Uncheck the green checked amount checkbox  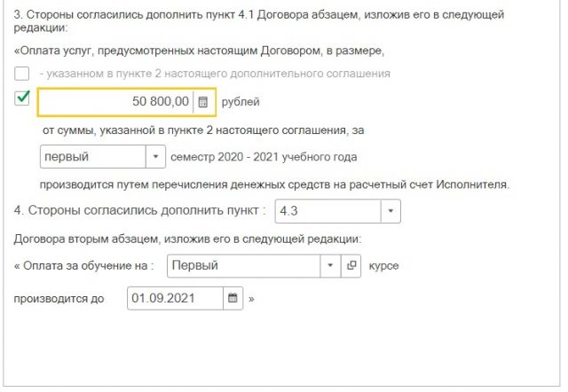pos(21,98)
